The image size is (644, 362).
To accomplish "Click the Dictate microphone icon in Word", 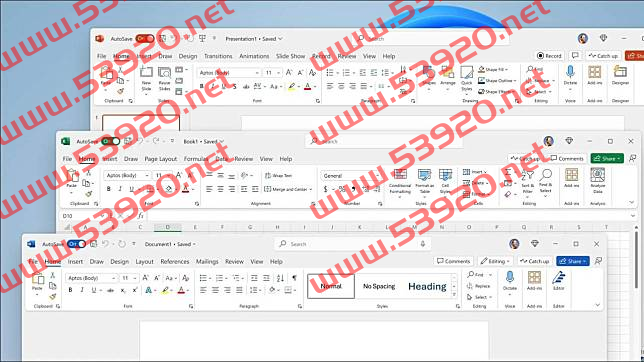I will point(510,277).
